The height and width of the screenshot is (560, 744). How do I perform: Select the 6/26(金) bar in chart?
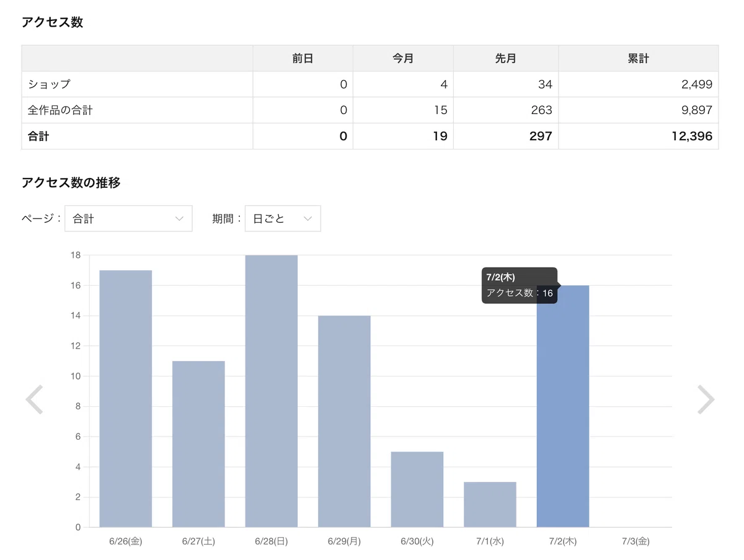click(126, 399)
